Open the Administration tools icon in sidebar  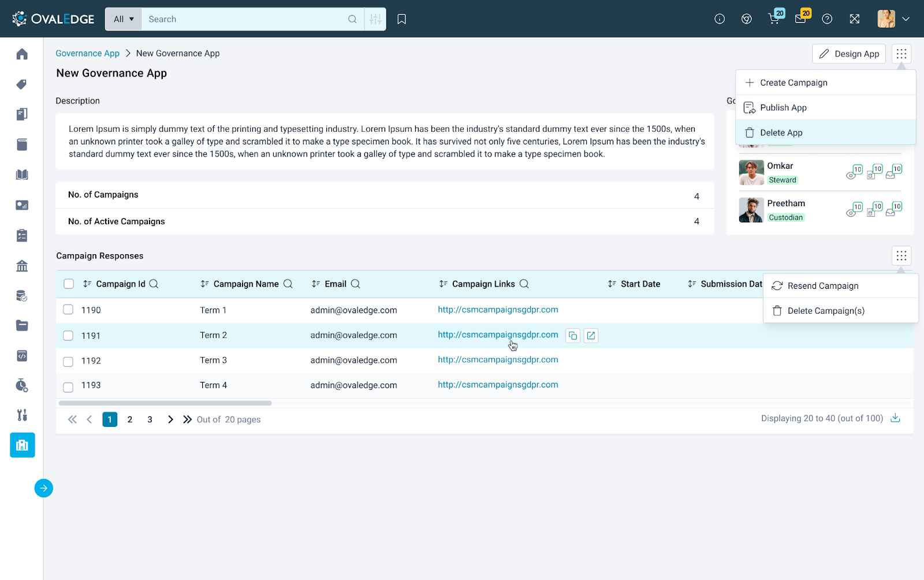[22, 415]
